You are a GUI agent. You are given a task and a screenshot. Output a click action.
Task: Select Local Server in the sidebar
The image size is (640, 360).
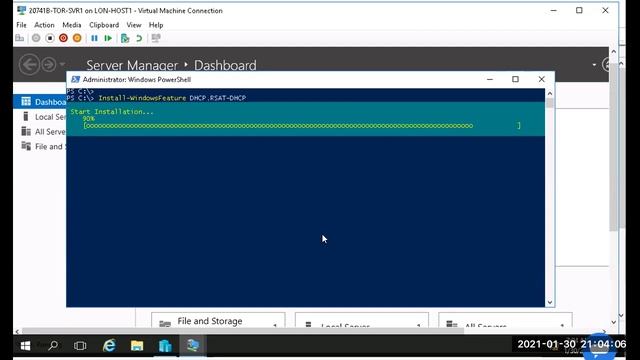coord(40,117)
